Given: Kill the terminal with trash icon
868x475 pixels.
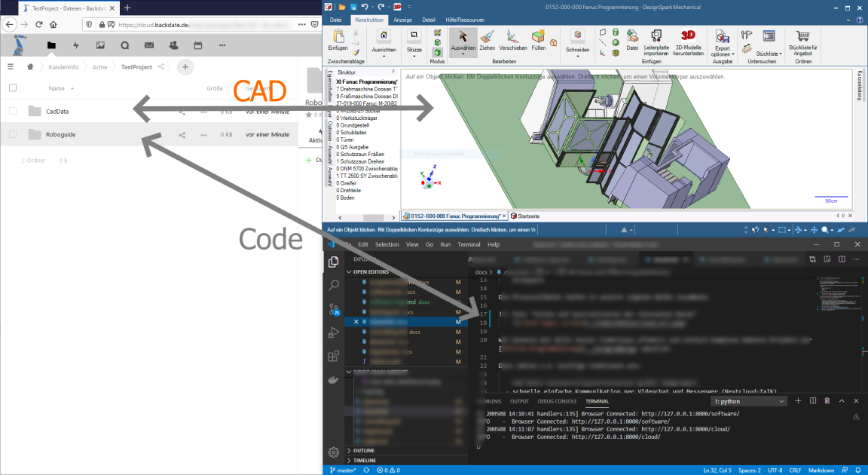Looking at the screenshot, I should click(827, 401).
